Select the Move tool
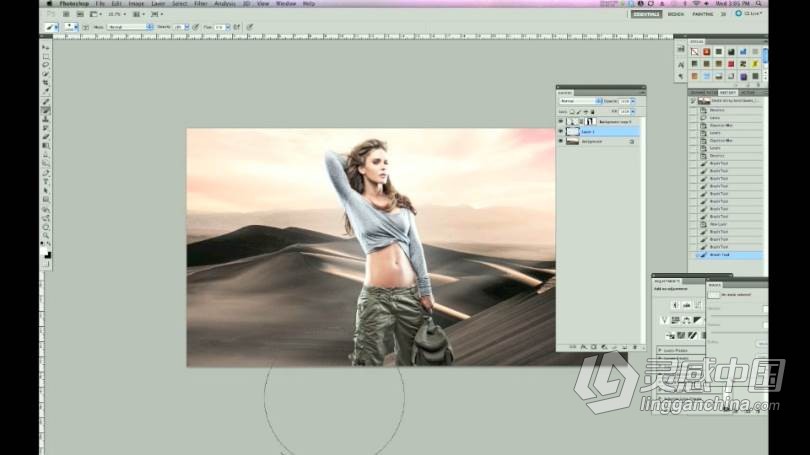Viewport: 810px width, 455px height. (x=46, y=48)
